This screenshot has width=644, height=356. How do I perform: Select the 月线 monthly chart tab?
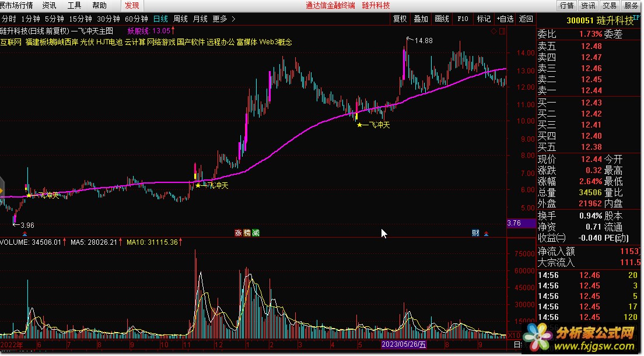pyautogui.click(x=200, y=19)
